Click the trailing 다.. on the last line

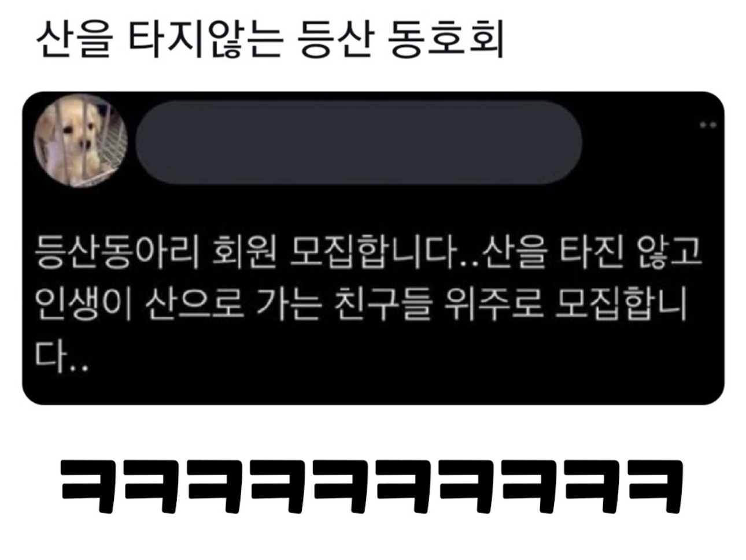[x=61, y=357]
